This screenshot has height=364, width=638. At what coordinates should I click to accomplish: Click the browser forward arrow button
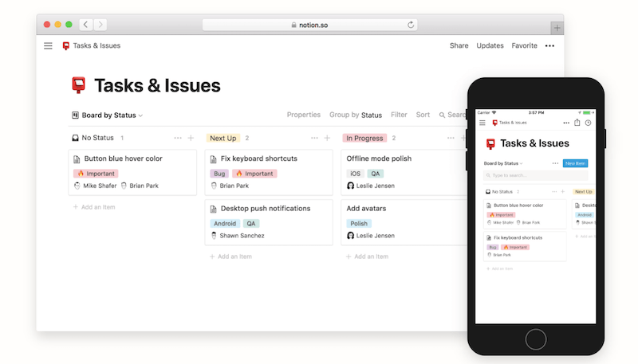pyautogui.click(x=100, y=25)
